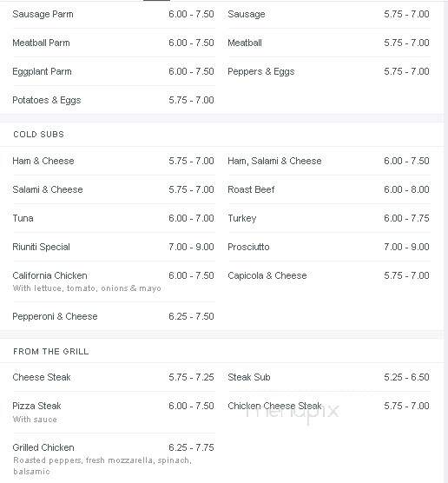Choose the Roast Beef sub
Screen dimensions: 448x483
pyautogui.click(x=329, y=189)
